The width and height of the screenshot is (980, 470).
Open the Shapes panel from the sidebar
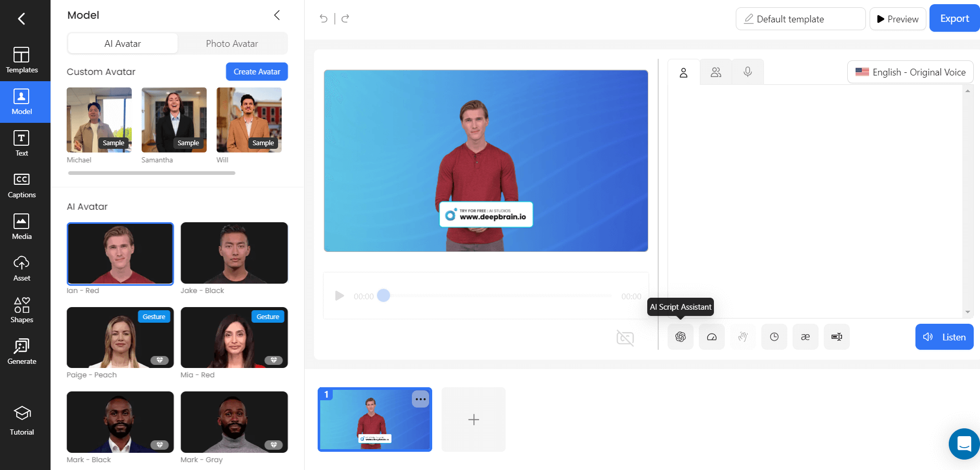tap(21, 310)
